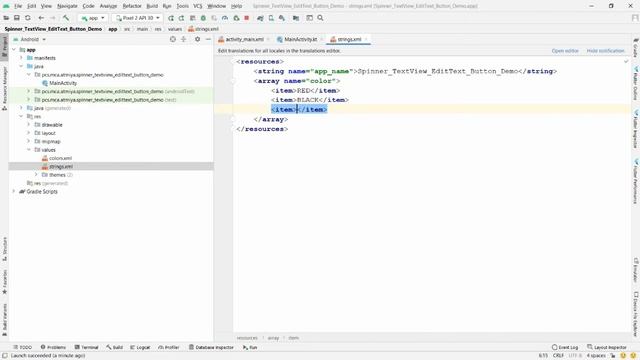Open the Database Inspector tool window
This screenshot has width=640, height=360.
pos(211,347)
